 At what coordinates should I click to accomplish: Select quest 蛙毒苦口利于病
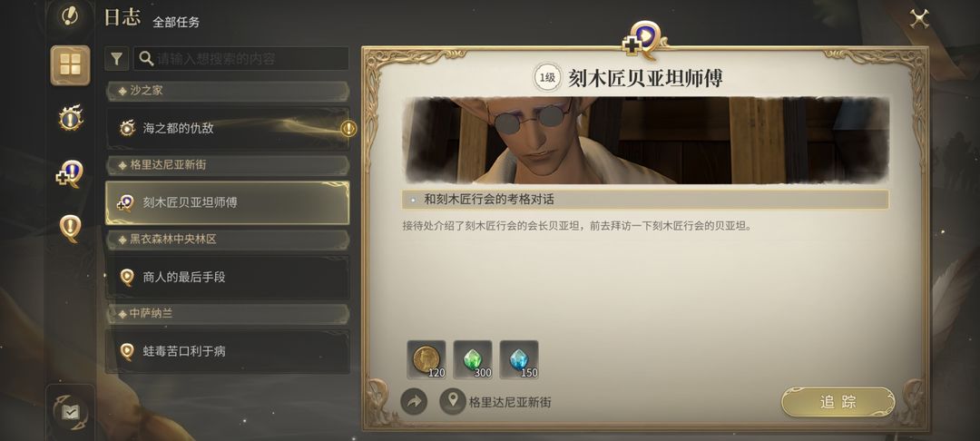[228, 352]
